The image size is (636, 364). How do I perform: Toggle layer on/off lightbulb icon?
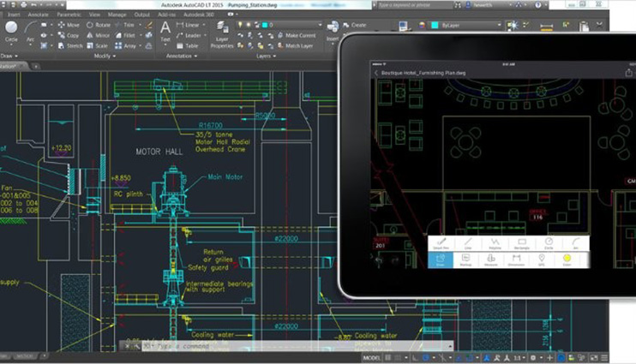(240, 25)
